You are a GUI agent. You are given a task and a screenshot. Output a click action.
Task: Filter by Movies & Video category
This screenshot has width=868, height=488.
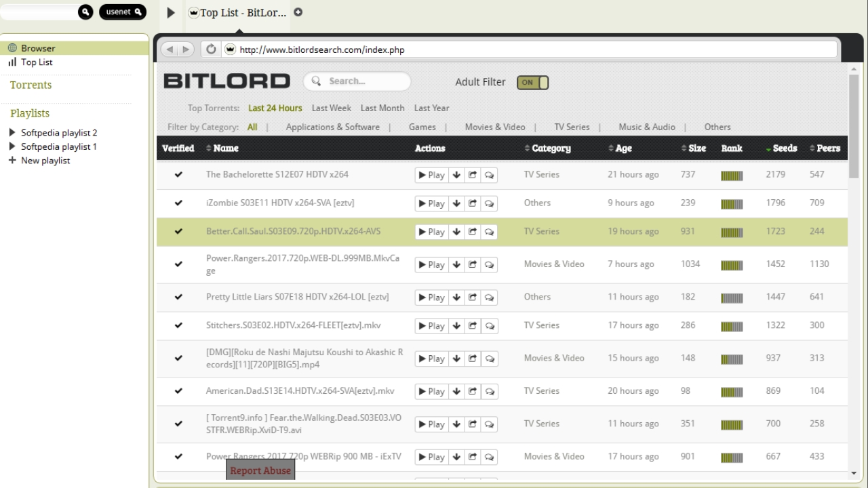(x=495, y=127)
